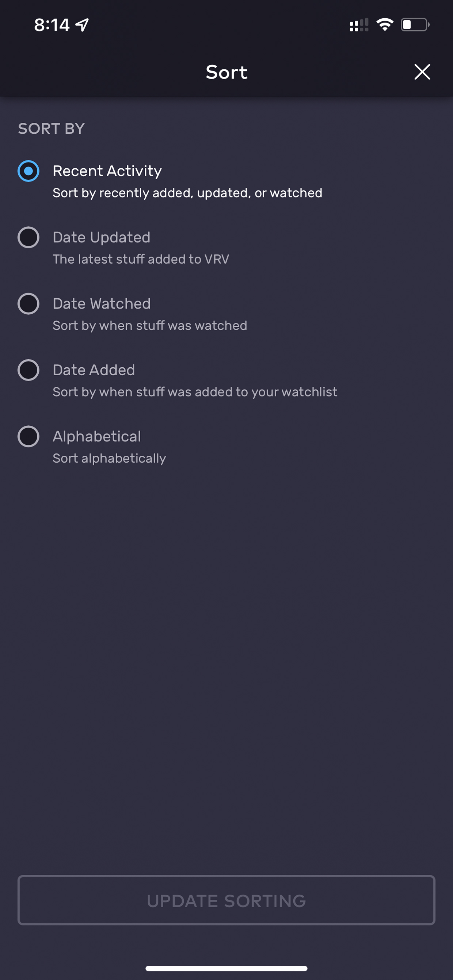453x980 pixels.
Task: Tap the Recent Activity label text
Action: [107, 171]
